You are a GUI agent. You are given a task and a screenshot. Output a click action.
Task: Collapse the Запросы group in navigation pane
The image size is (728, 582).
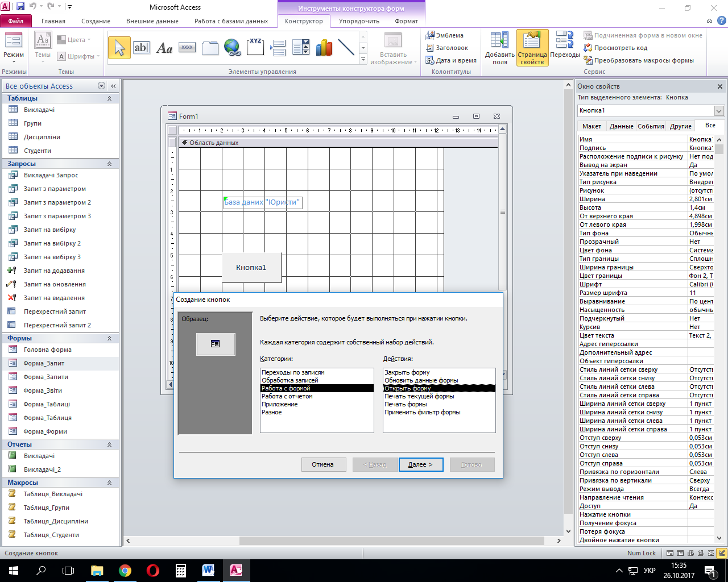[110, 164]
